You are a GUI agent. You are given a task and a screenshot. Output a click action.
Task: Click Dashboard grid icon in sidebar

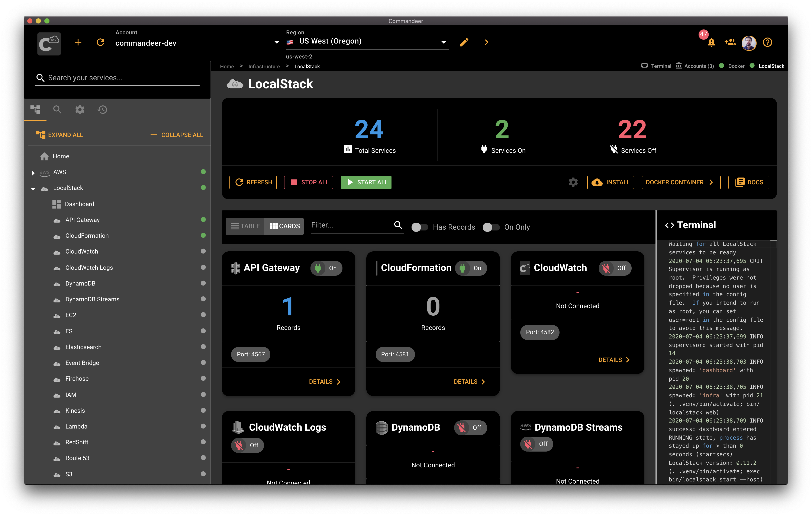pyautogui.click(x=56, y=204)
